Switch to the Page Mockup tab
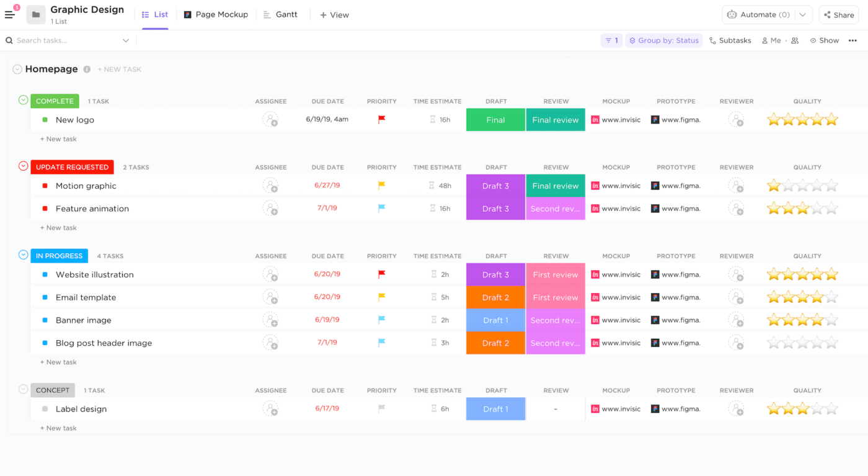This screenshot has width=868, height=476. (216, 14)
